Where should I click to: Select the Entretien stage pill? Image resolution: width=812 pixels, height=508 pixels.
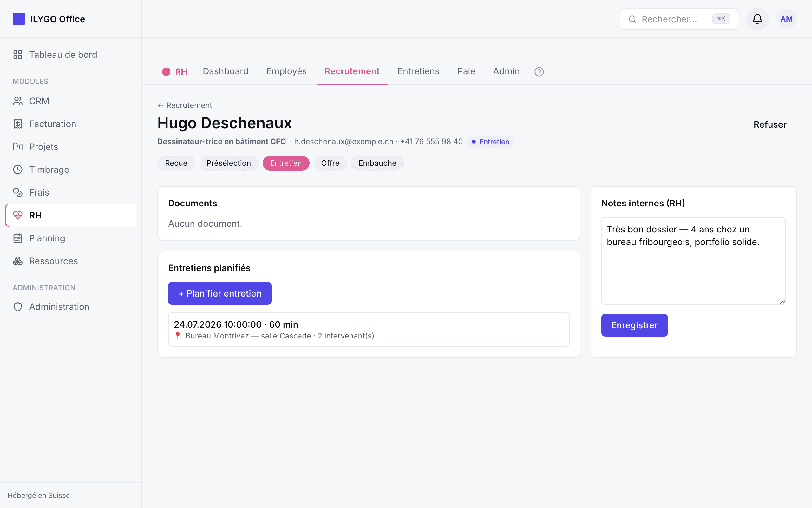click(x=286, y=163)
